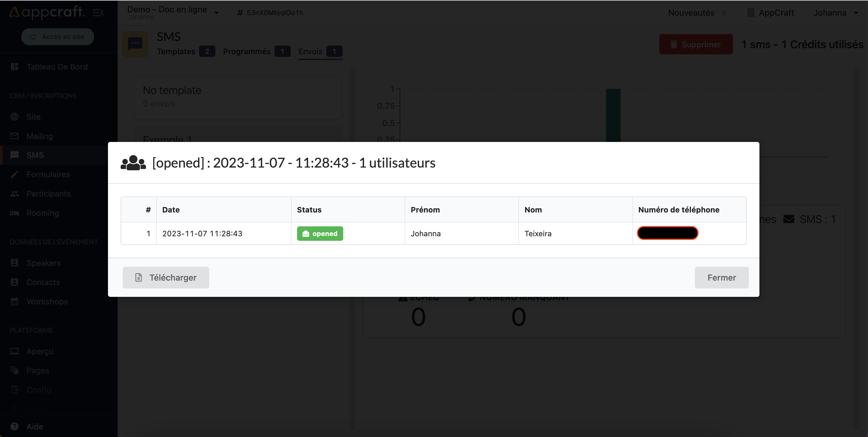
Task: Click the Supprimer red button
Action: click(695, 43)
